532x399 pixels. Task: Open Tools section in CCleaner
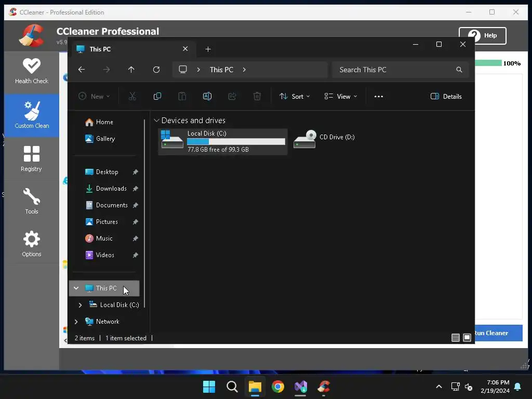(x=32, y=201)
